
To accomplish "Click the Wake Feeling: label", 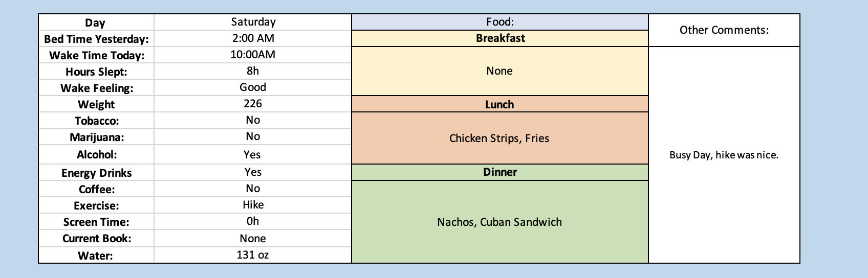I will click(x=97, y=88).
